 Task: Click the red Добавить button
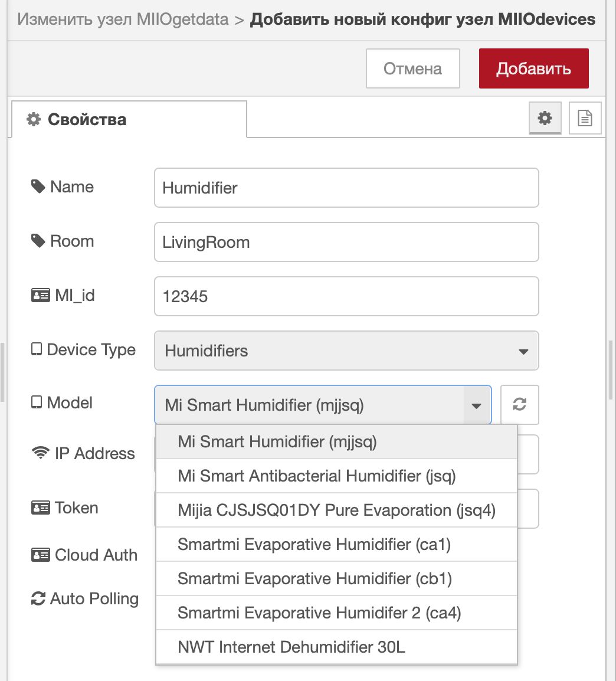(x=534, y=68)
